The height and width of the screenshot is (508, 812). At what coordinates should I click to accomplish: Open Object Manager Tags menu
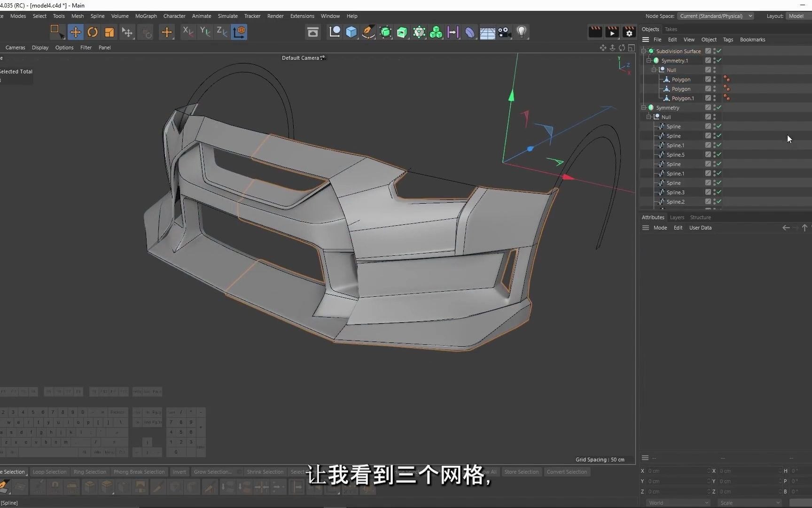[x=728, y=40]
